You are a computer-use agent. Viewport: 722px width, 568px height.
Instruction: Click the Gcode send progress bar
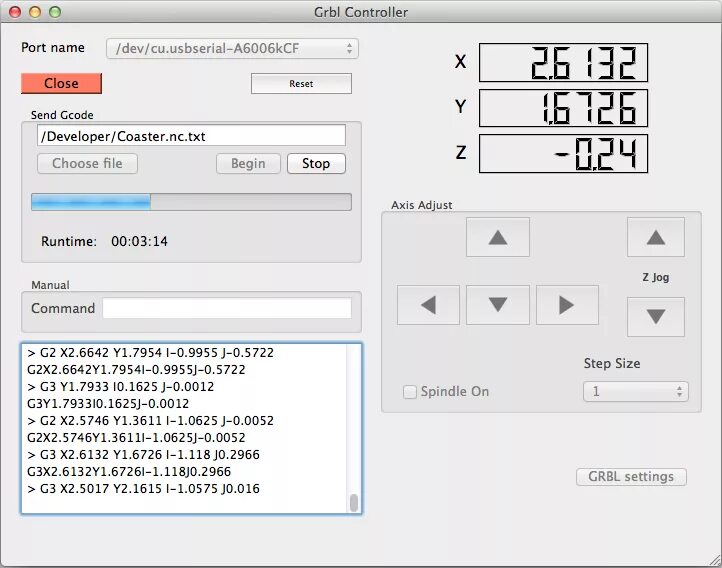click(191, 202)
